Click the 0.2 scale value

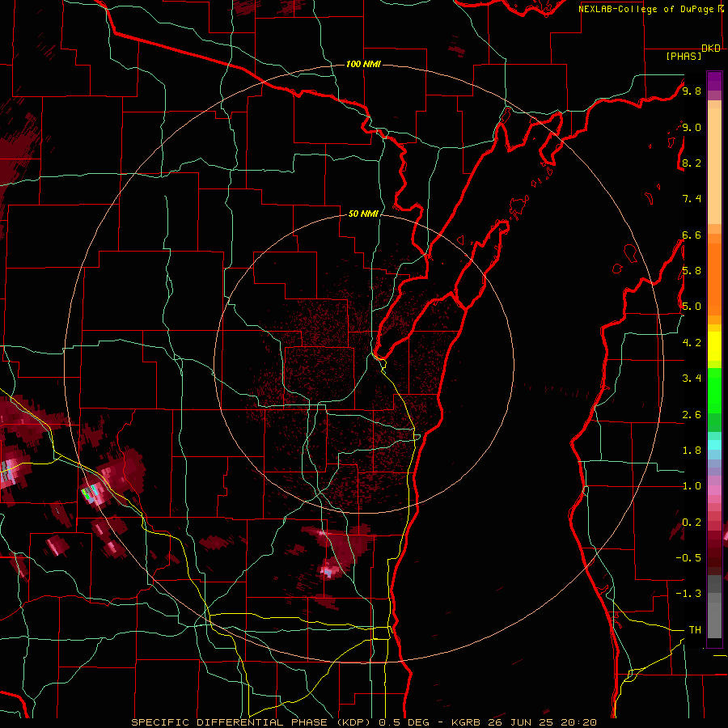(x=692, y=523)
